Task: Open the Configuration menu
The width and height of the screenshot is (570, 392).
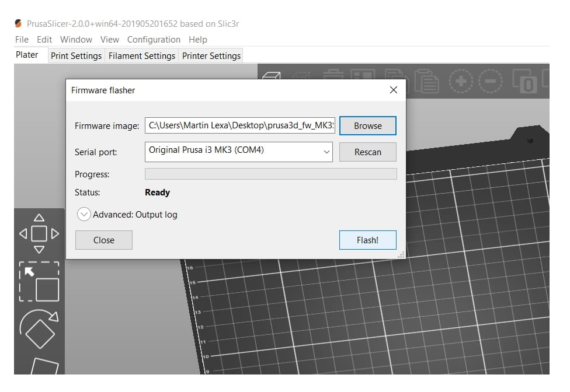Action: tap(154, 40)
